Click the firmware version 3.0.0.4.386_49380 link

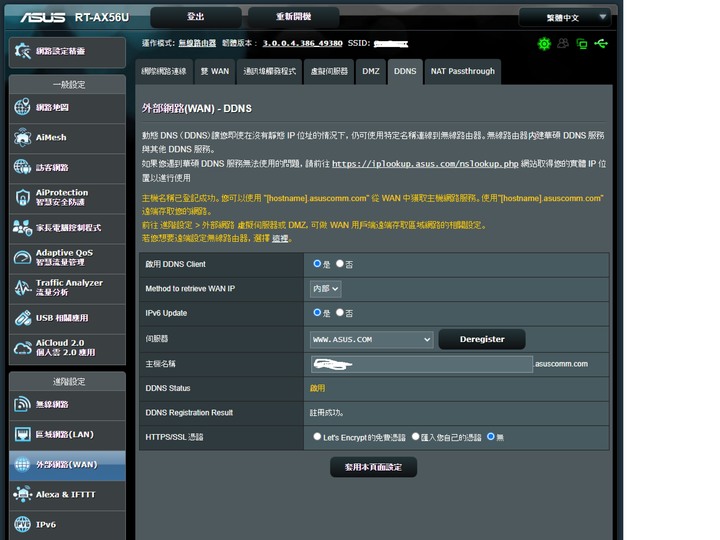[x=303, y=43]
